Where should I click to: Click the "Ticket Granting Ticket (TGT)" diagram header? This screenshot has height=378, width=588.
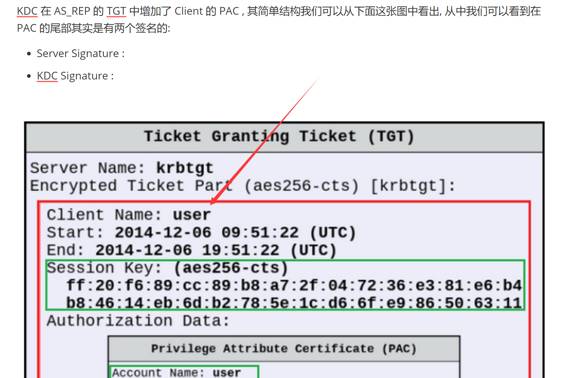coord(279,137)
